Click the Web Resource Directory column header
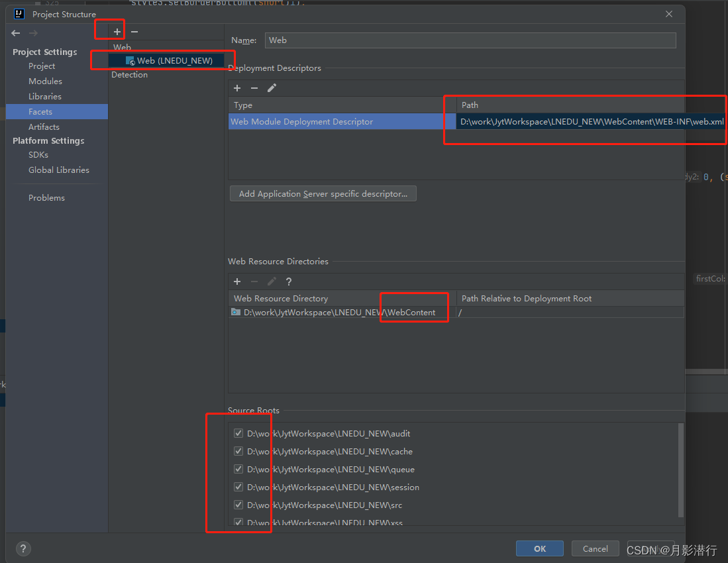 click(x=342, y=299)
